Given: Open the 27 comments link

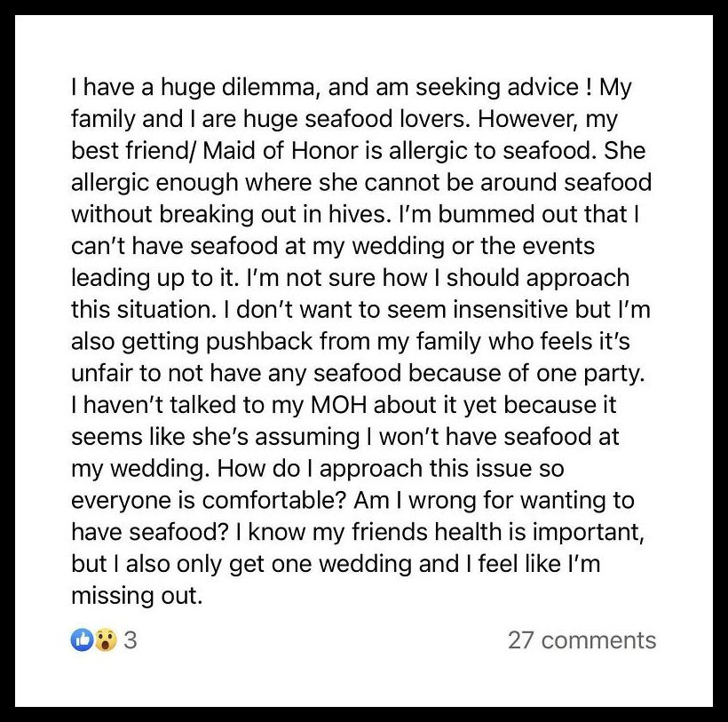Looking at the screenshot, I should tap(582, 639).
